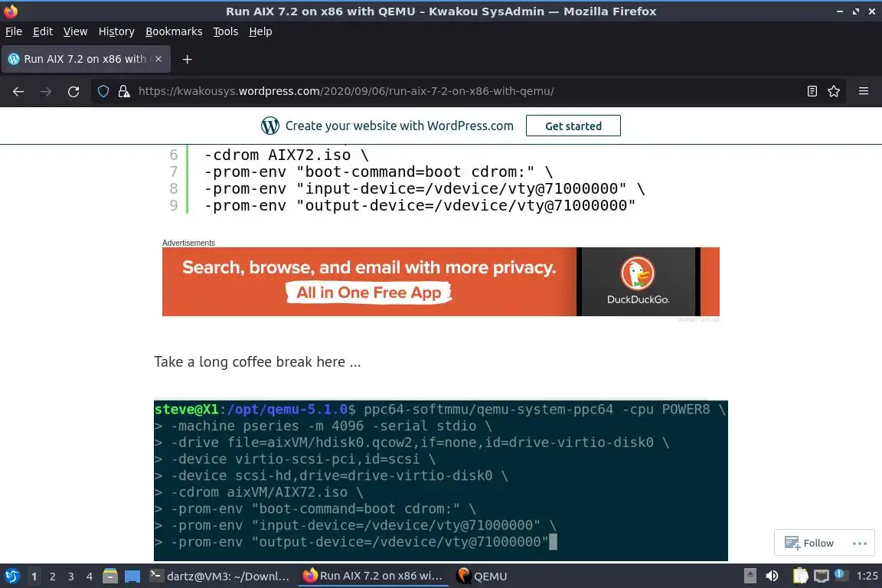Screen dimensions: 882x588
Task: Click code line 7 boot-command line
Action: 378,171
